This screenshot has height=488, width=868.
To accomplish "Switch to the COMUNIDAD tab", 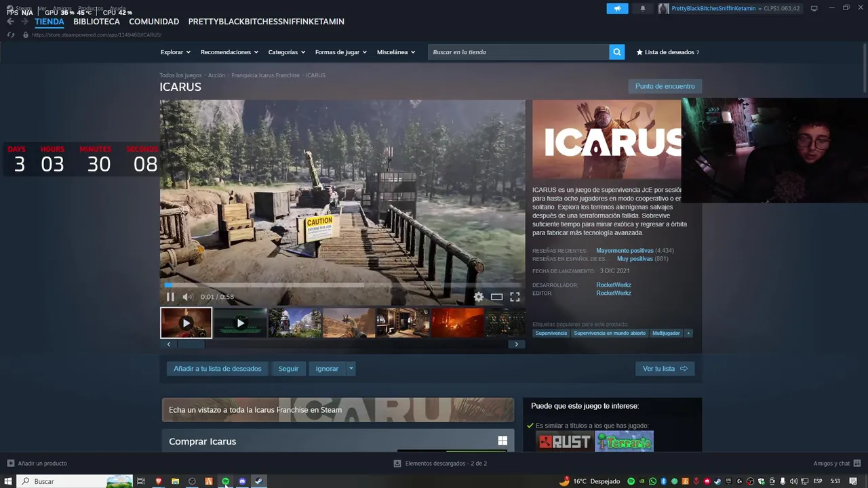I will [x=154, y=22].
